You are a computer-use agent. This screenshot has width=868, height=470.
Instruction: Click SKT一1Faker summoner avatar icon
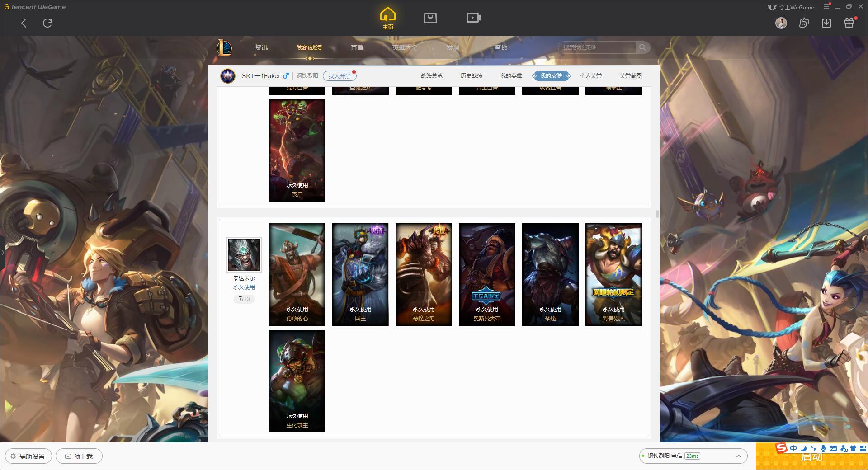(x=228, y=76)
